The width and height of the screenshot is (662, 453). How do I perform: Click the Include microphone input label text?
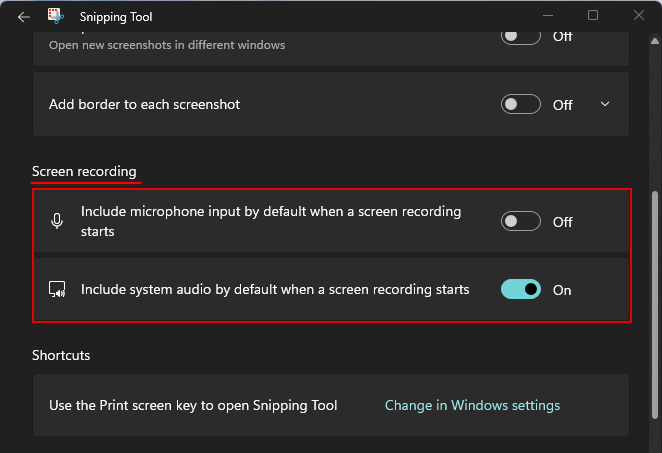pyautogui.click(x=271, y=221)
